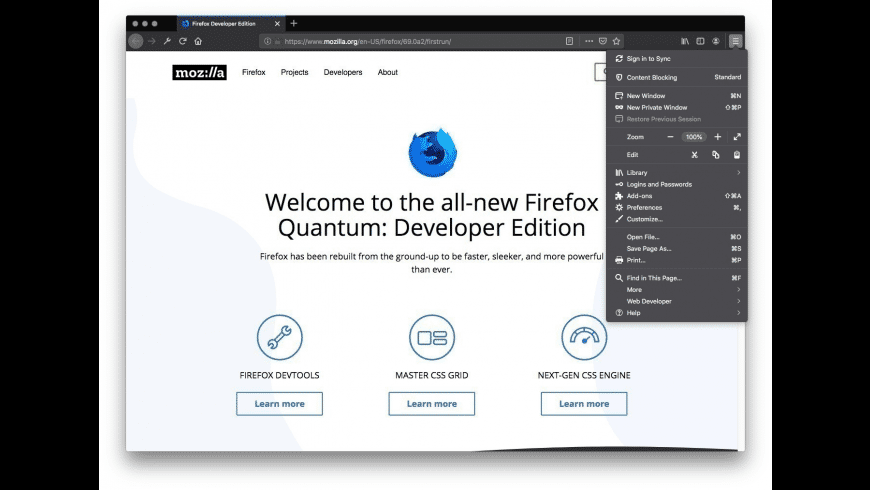
Task: Click the Paste clipboard icon
Action: [737, 155]
